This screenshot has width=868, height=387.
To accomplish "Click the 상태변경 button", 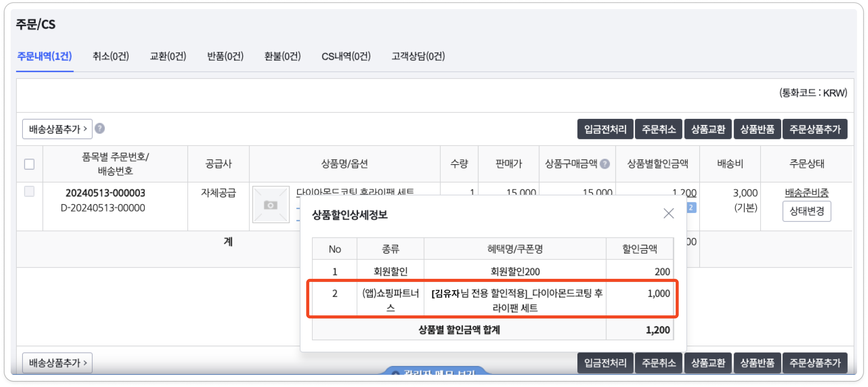I will pyautogui.click(x=807, y=211).
